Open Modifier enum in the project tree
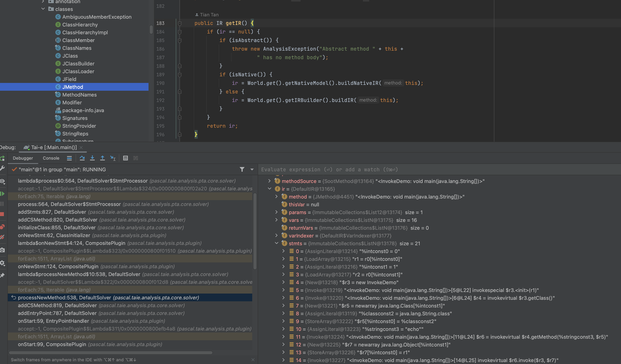The width and height of the screenshot is (621, 364). pos(72,102)
